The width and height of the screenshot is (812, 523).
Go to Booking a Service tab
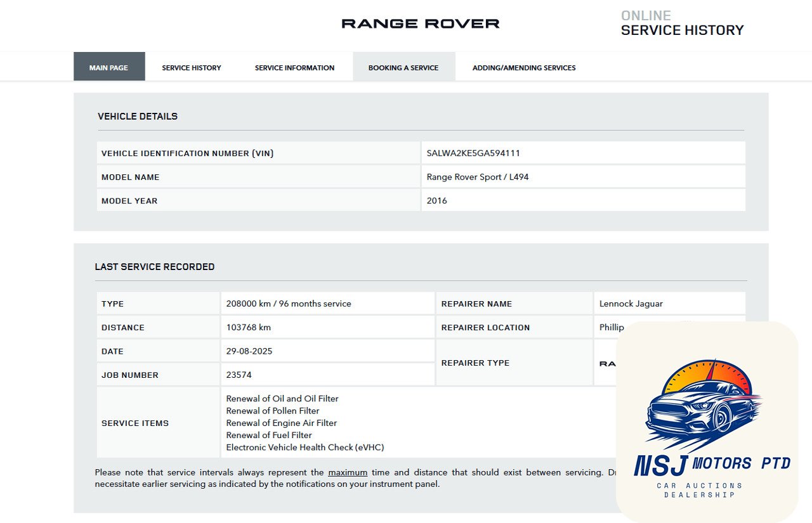pos(403,67)
